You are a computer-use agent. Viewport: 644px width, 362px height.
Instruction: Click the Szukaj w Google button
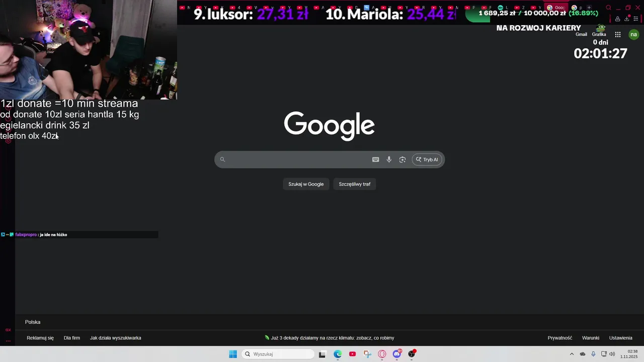(306, 184)
